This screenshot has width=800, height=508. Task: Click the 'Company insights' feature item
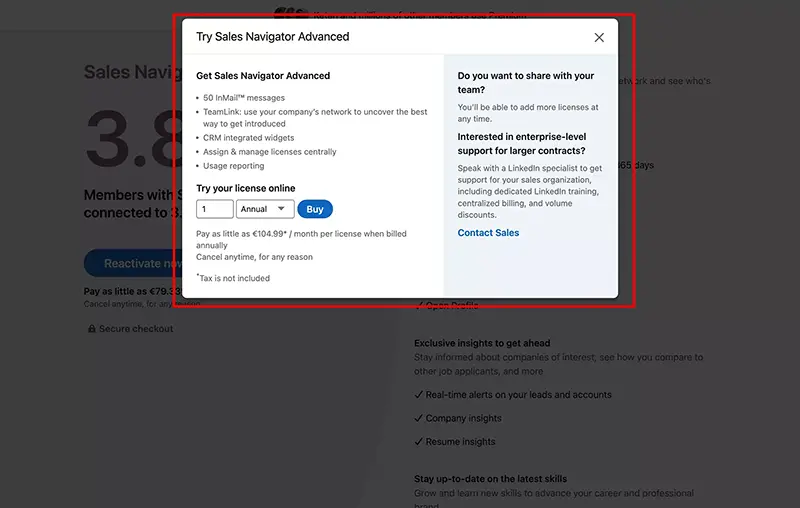click(x=464, y=418)
